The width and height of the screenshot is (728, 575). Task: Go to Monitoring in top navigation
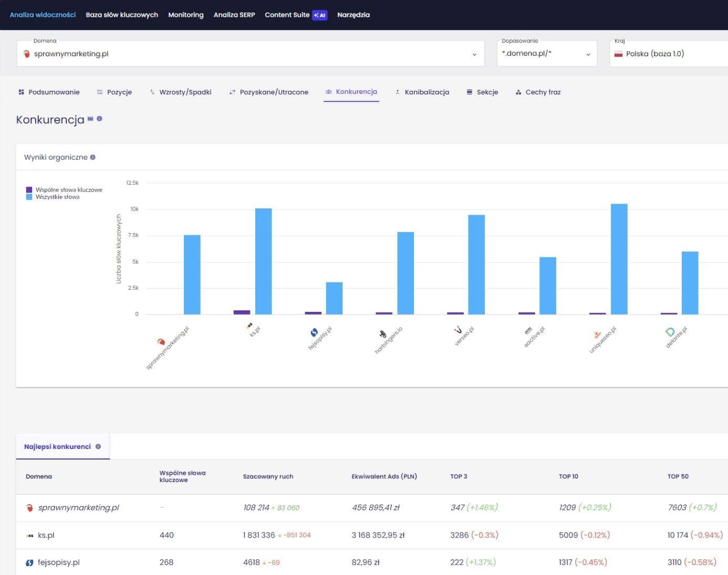186,15
